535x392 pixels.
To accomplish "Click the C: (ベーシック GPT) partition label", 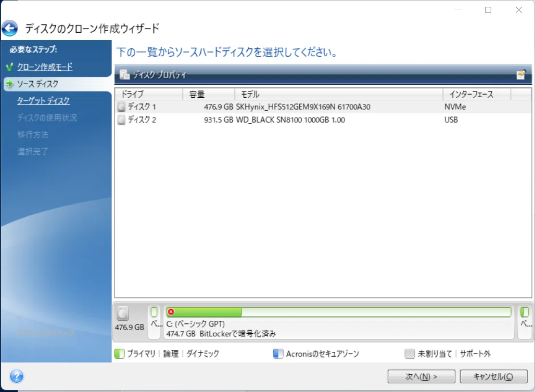I will (196, 324).
